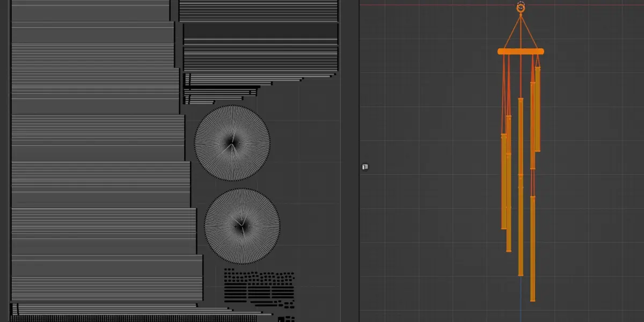
Task: Click the cluster of tiny UV islands
Action: [260, 288]
